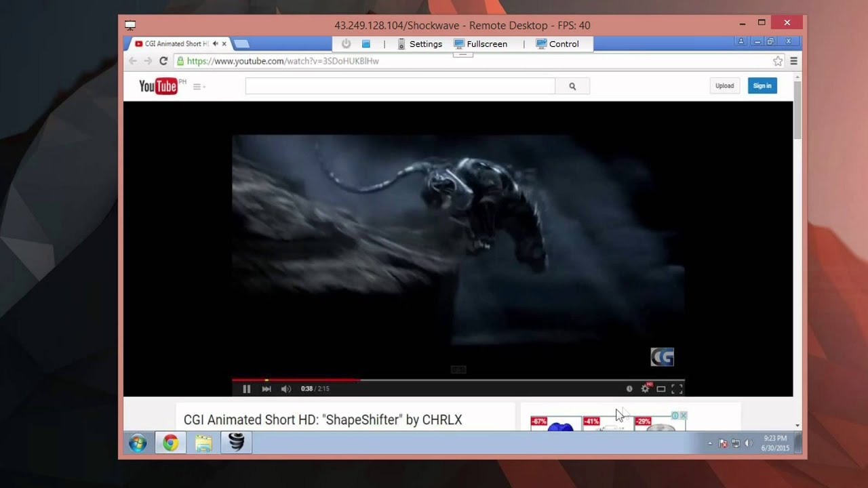Reload the YouTube page
The height and width of the screenshot is (488, 868).
click(x=163, y=61)
